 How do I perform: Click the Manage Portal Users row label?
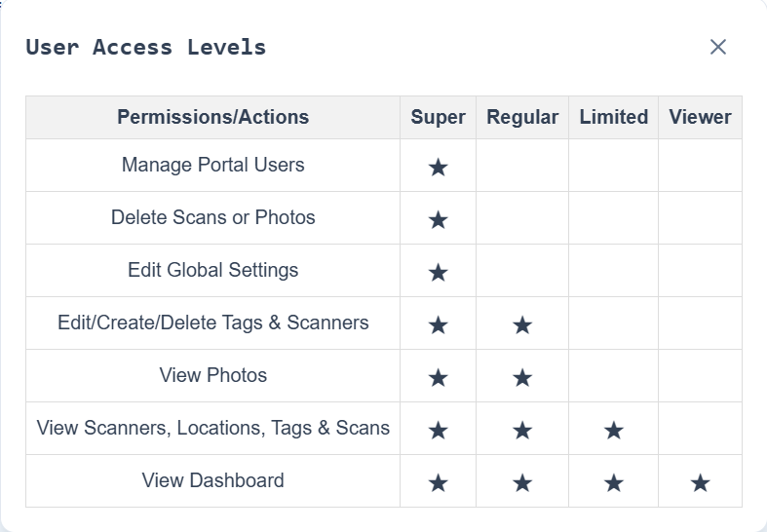[x=212, y=165]
